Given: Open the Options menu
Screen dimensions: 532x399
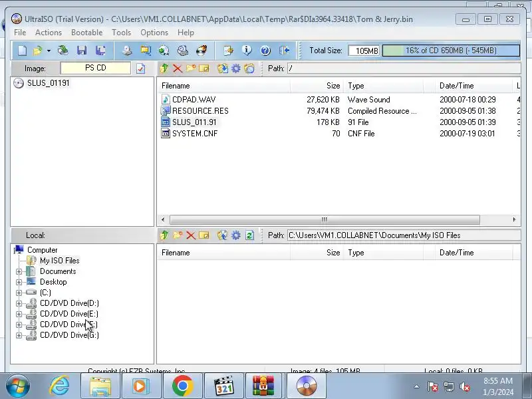Looking at the screenshot, I should (154, 33).
